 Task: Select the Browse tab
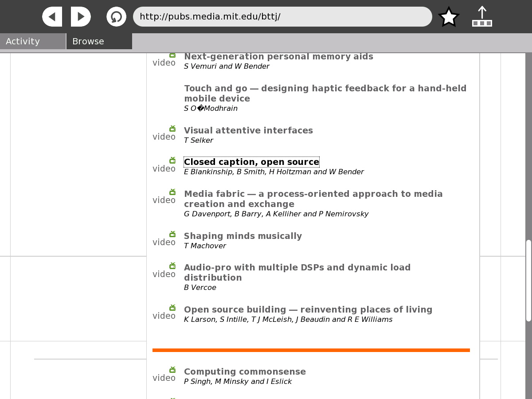[x=99, y=41]
